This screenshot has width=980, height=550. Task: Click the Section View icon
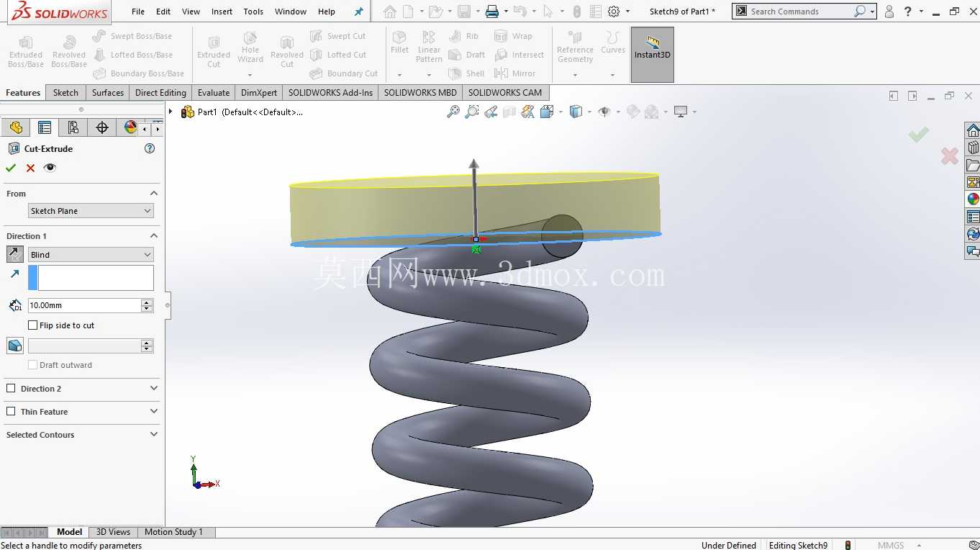[x=509, y=112]
